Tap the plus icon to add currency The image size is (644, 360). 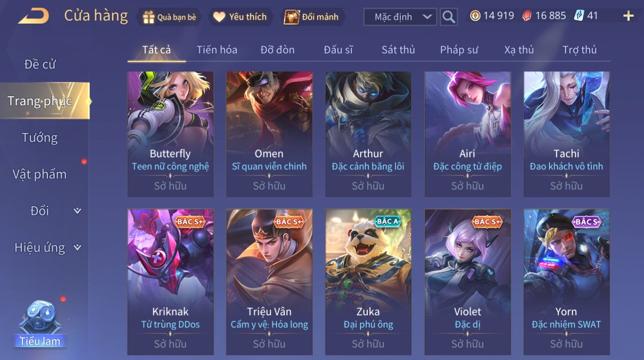click(628, 16)
